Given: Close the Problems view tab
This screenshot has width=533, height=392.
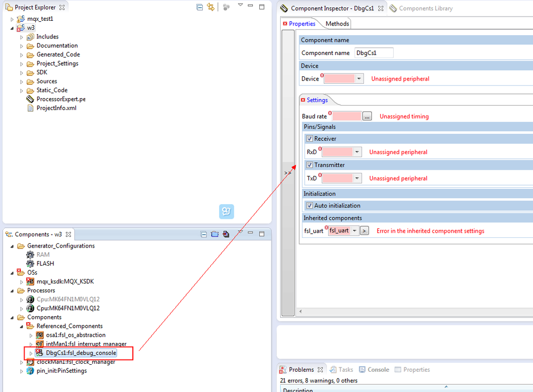Looking at the screenshot, I should 320,370.
